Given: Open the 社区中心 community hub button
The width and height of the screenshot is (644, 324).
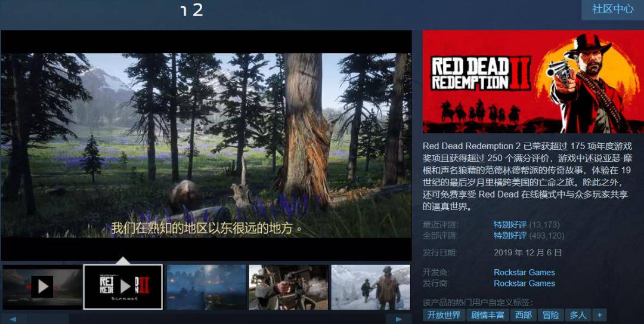Looking at the screenshot, I should tap(612, 10).
